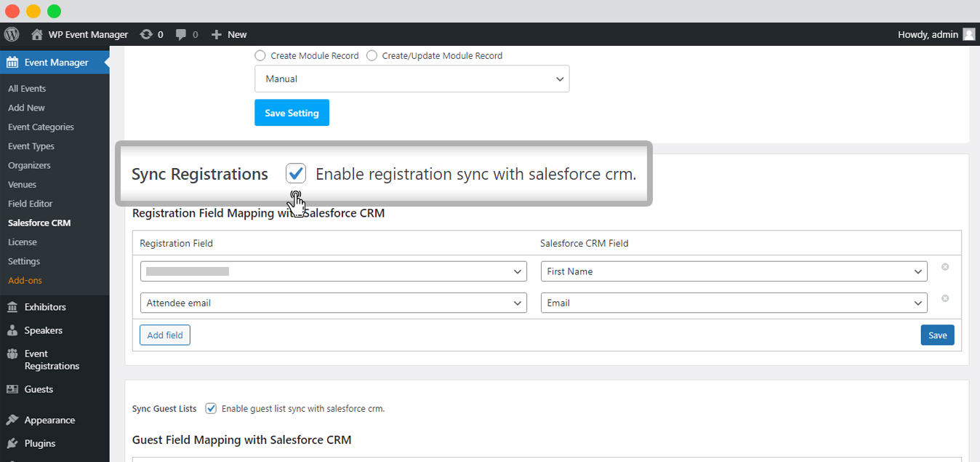The height and width of the screenshot is (462, 980).
Task: Open Appearance sidebar menu
Action: [x=49, y=420]
